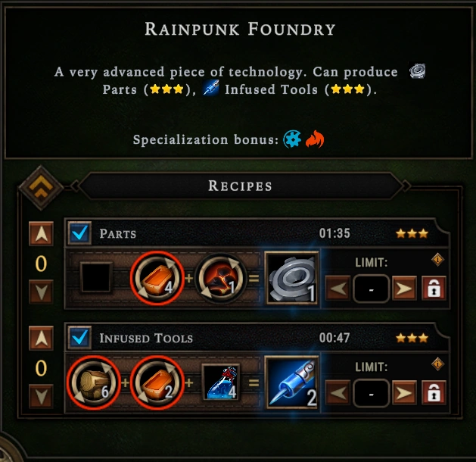Screen dimensions: 476x462
Task: Lower Infused Tools priority with down arrow
Action: coord(41,396)
